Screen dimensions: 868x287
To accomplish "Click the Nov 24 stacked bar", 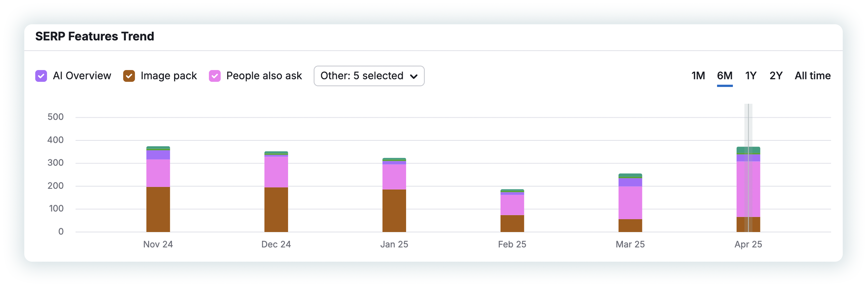I will click(158, 189).
